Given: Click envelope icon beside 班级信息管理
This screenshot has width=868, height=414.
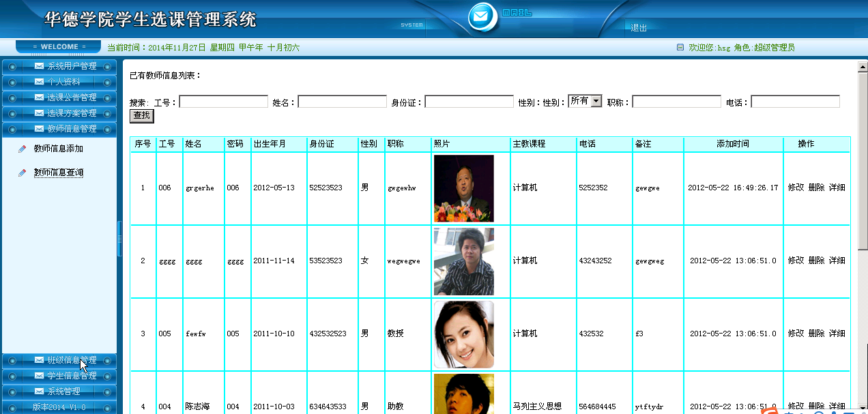Looking at the screenshot, I should [x=39, y=360].
